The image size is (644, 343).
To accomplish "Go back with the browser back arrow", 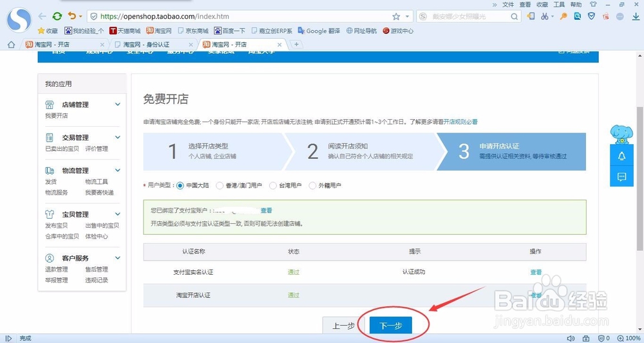I will (x=42, y=17).
